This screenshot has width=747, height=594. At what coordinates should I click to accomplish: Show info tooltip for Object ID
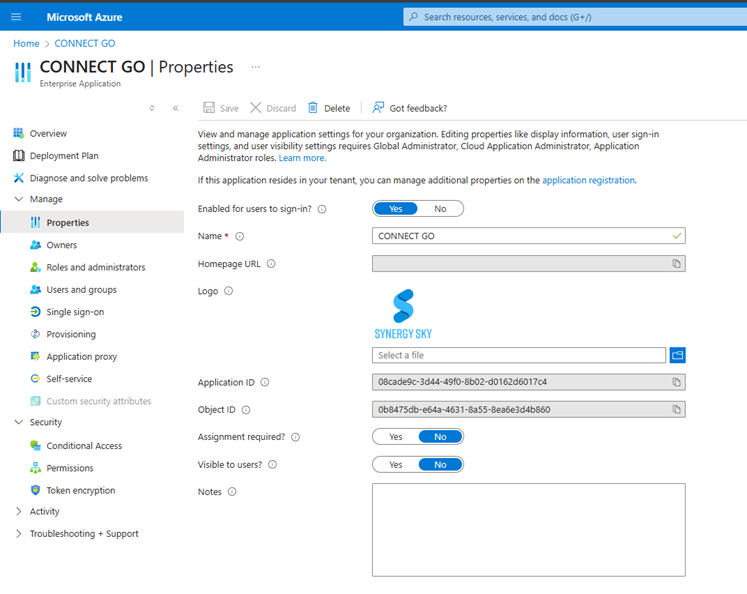pyautogui.click(x=246, y=410)
